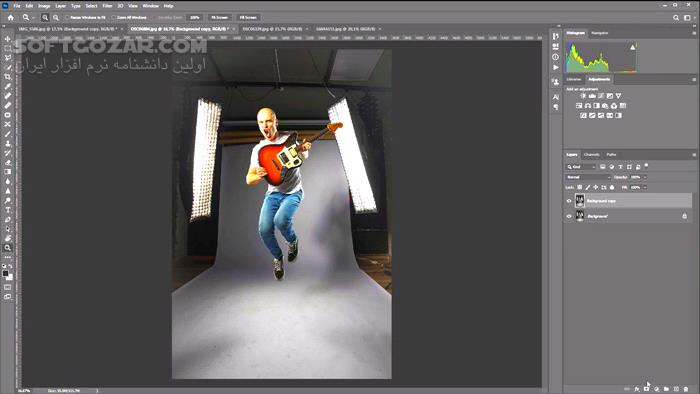Viewport: 700px width, 394px height.
Task: Open the Image menu
Action: [44, 6]
